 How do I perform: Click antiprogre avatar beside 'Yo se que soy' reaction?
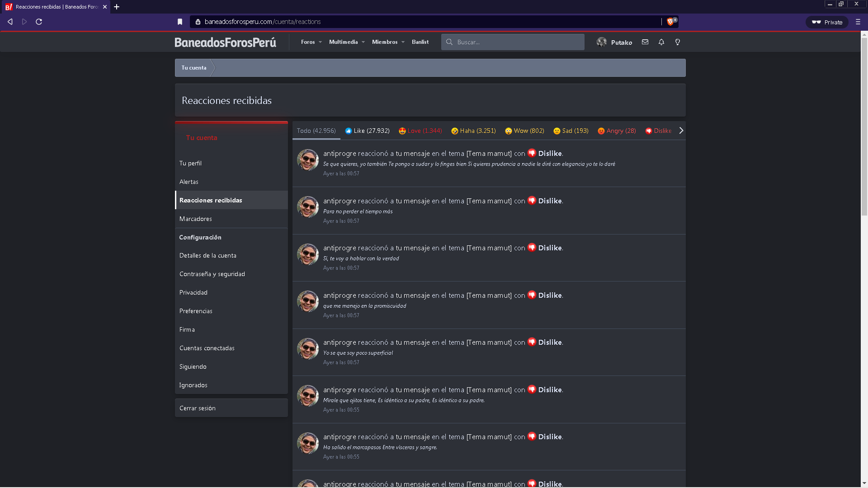click(x=308, y=349)
